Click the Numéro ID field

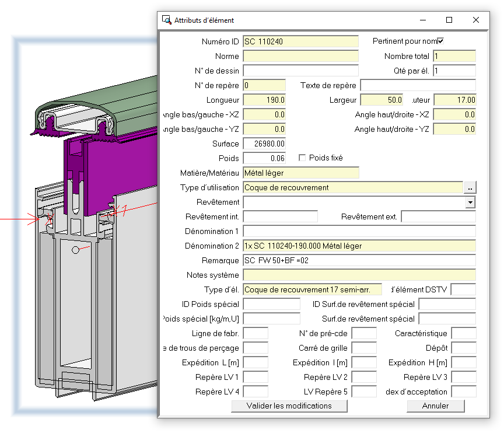click(300, 41)
